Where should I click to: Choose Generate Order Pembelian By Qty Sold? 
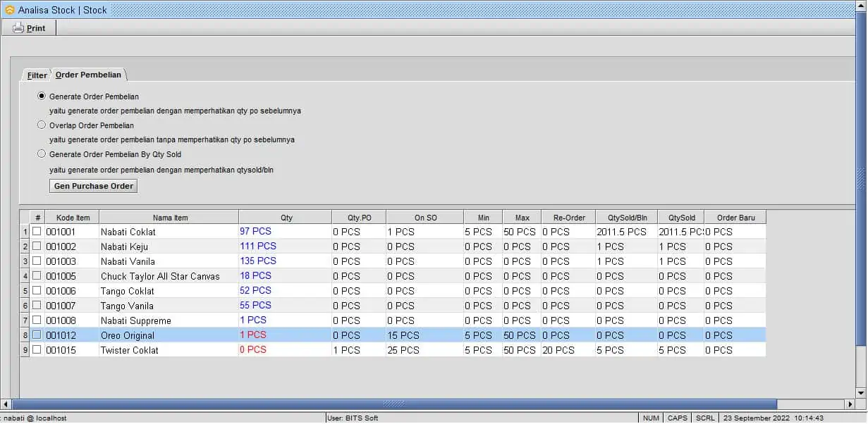tap(42, 154)
